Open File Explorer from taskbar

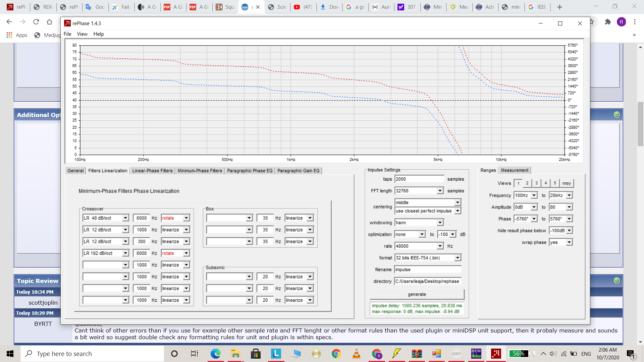point(235,354)
